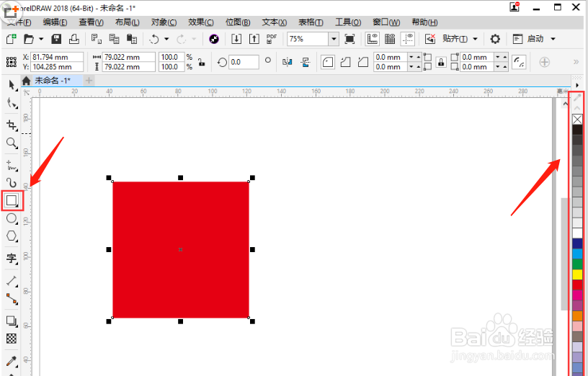Go to the Welcome screen home tab
This screenshot has width=588, height=376.
pyautogui.click(x=26, y=80)
